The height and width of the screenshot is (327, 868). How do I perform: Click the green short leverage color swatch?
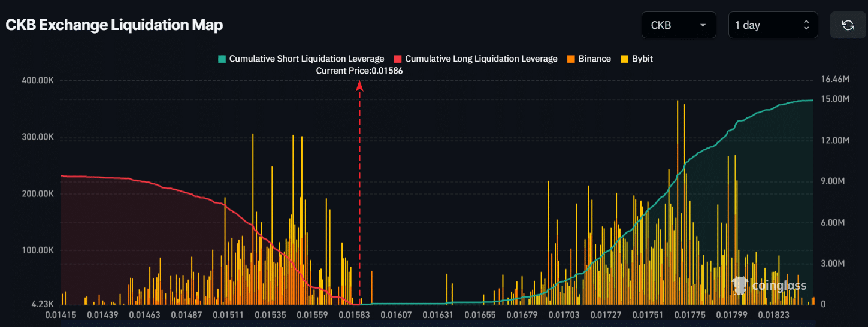(x=222, y=59)
